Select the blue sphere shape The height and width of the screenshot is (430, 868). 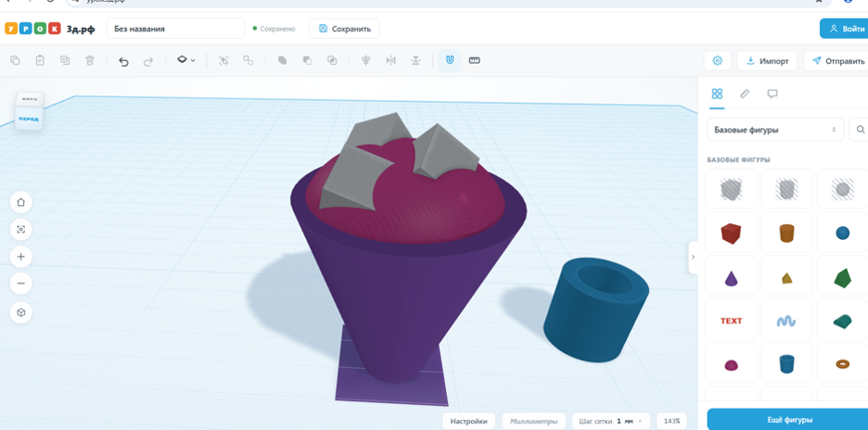click(x=842, y=233)
